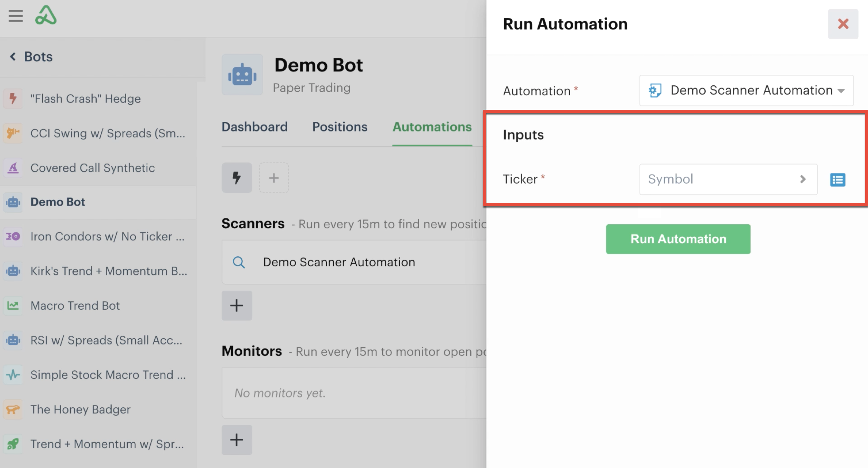Go back using the Bots chevron
868x468 pixels.
(x=13, y=56)
